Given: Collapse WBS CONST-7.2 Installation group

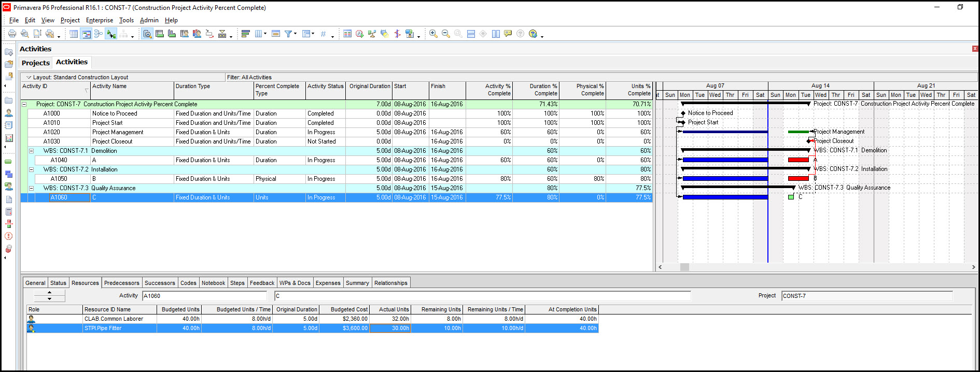Looking at the screenshot, I should (x=31, y=169).
